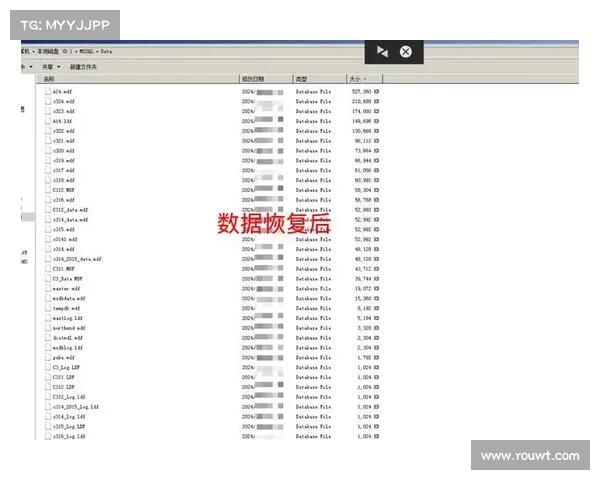Image resolution: width=600 pixels, height=480 pixels.
Task: Select the file named c315_log.LDF
Action: click(x=69, y=426)
